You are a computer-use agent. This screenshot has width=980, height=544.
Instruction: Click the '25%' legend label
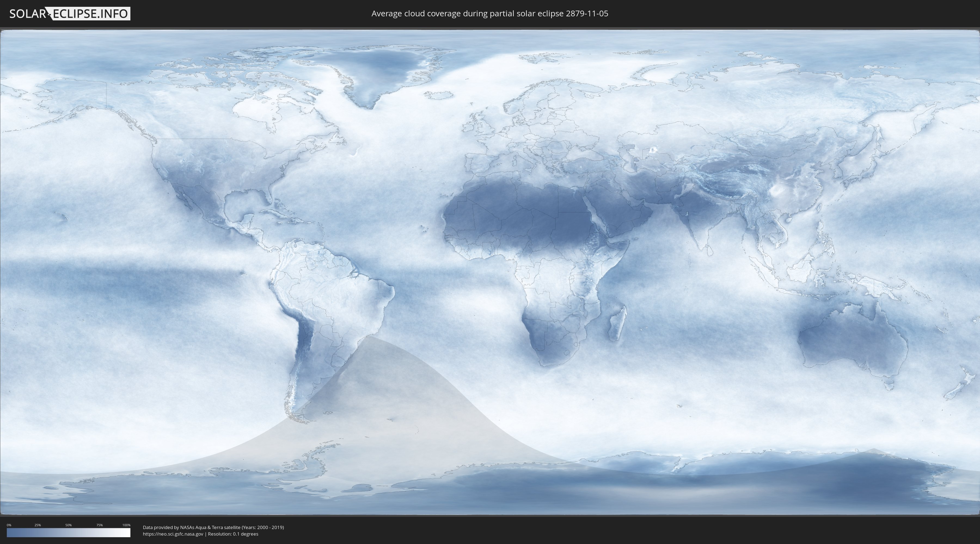pyautogui.click(x=38, y=525)
